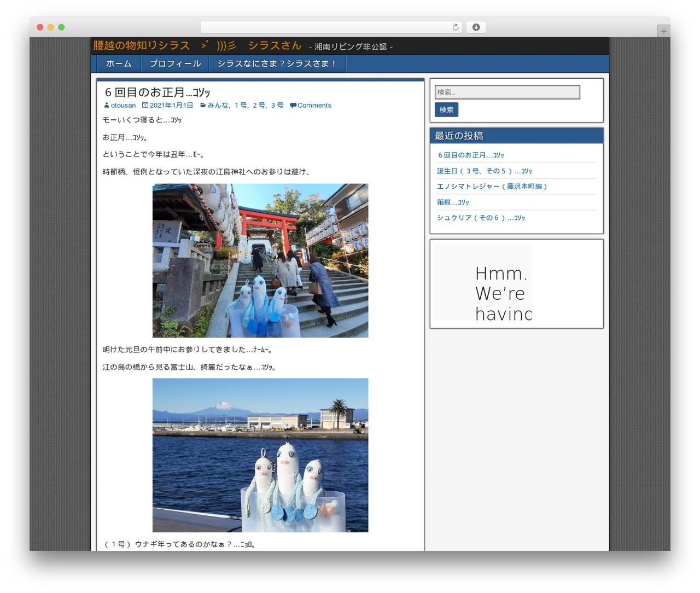The image size is (700, 593).
Task: Click the line 明けた元旦の午前中にお参りしてきました
Action: pos(188,350)
